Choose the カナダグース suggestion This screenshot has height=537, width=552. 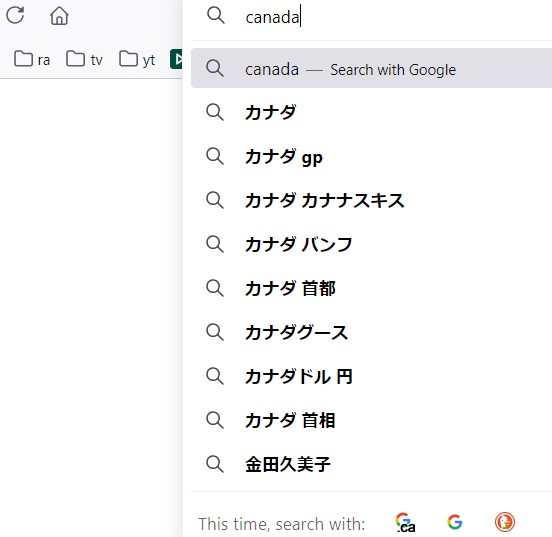tap(371, 332)
